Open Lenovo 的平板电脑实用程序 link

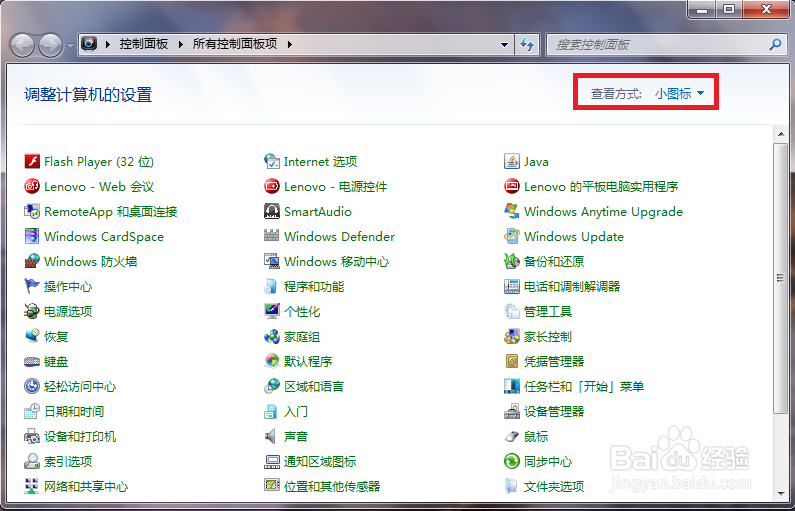tap(601, 186)
